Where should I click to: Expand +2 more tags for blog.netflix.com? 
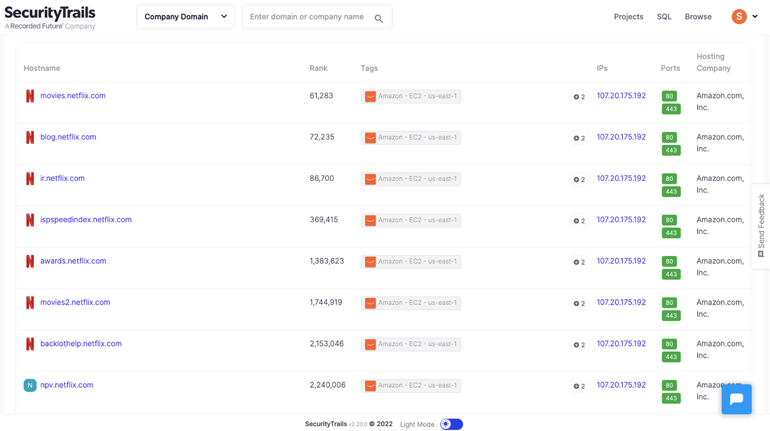[579, 138]
